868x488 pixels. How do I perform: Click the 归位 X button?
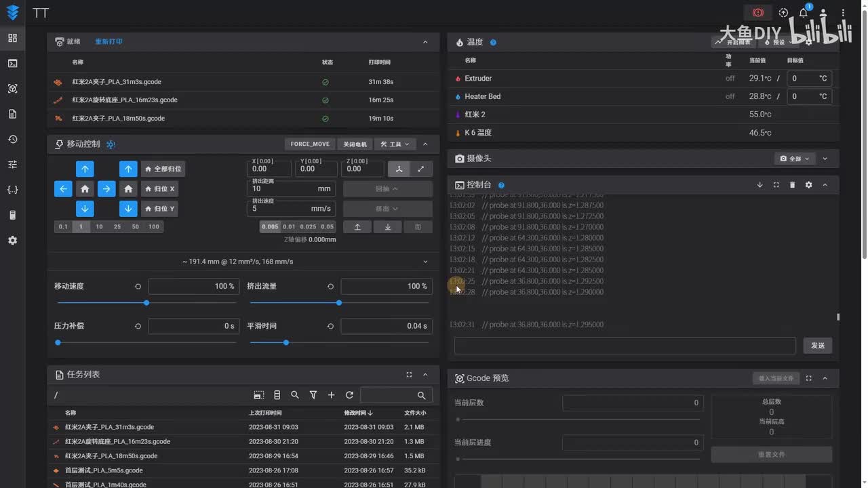coord(159,189)
